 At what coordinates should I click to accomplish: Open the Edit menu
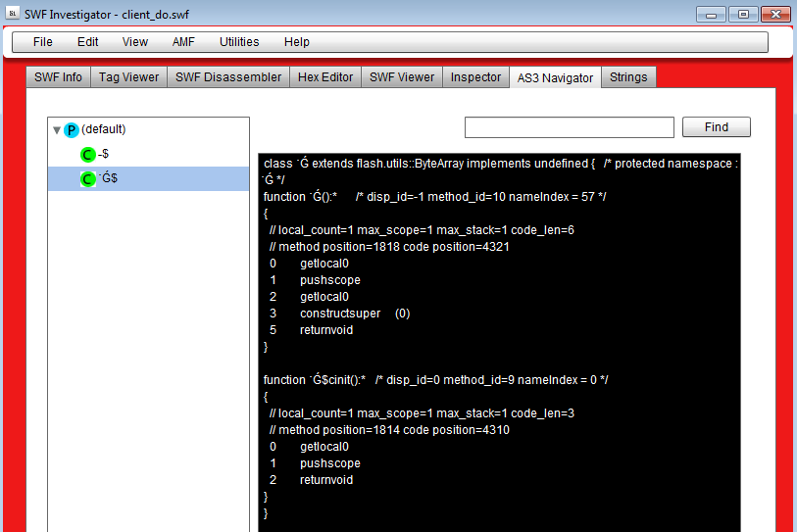click(88, 42)
